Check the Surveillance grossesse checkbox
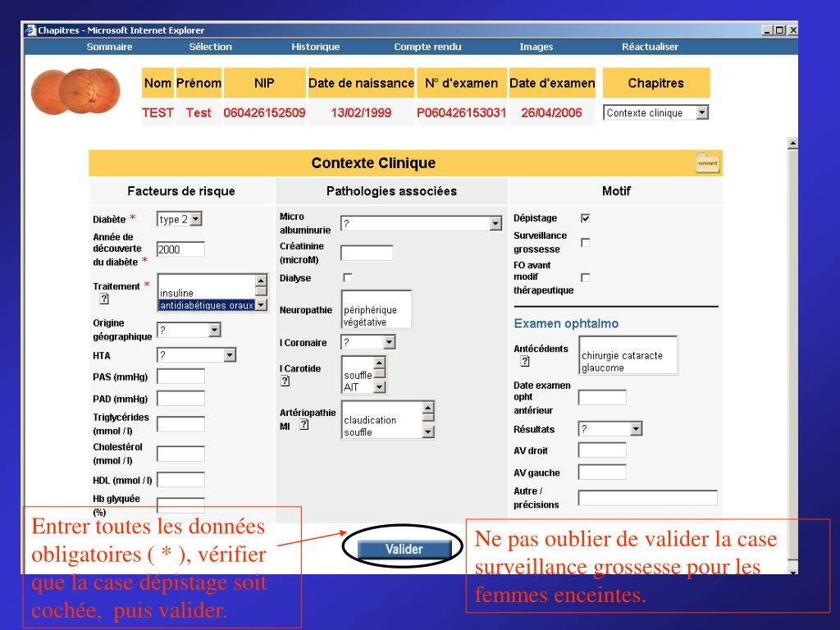The height and width of the screenshot is (630, 840). pos(586,243)
